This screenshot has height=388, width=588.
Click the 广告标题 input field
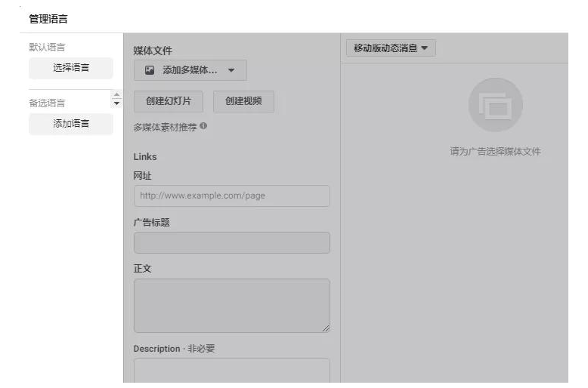[232, 242]
